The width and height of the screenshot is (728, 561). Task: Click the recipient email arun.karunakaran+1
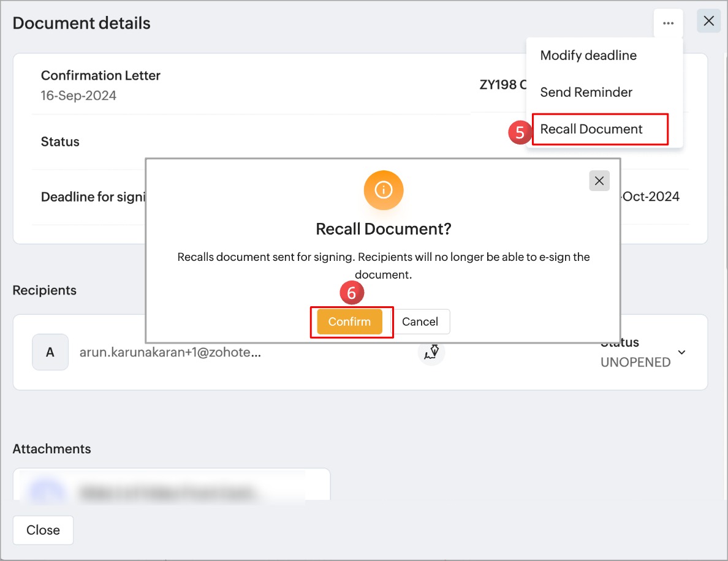tap(170, 352)
